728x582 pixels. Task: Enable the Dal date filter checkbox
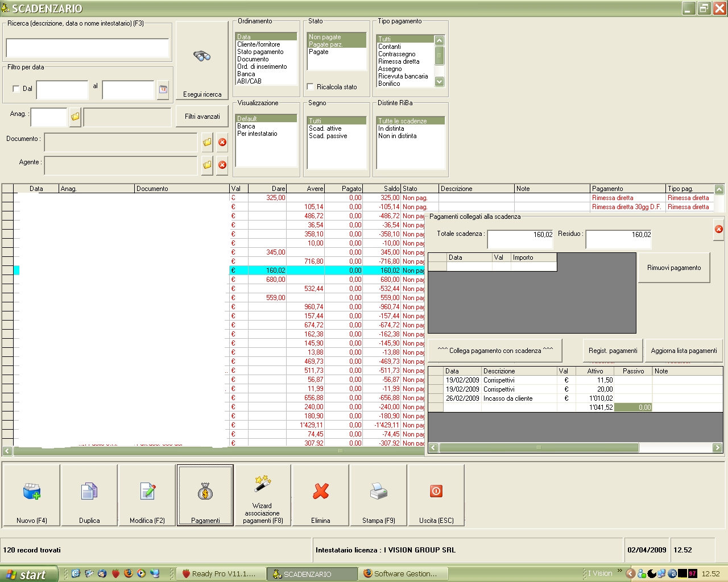pos(16,89)
